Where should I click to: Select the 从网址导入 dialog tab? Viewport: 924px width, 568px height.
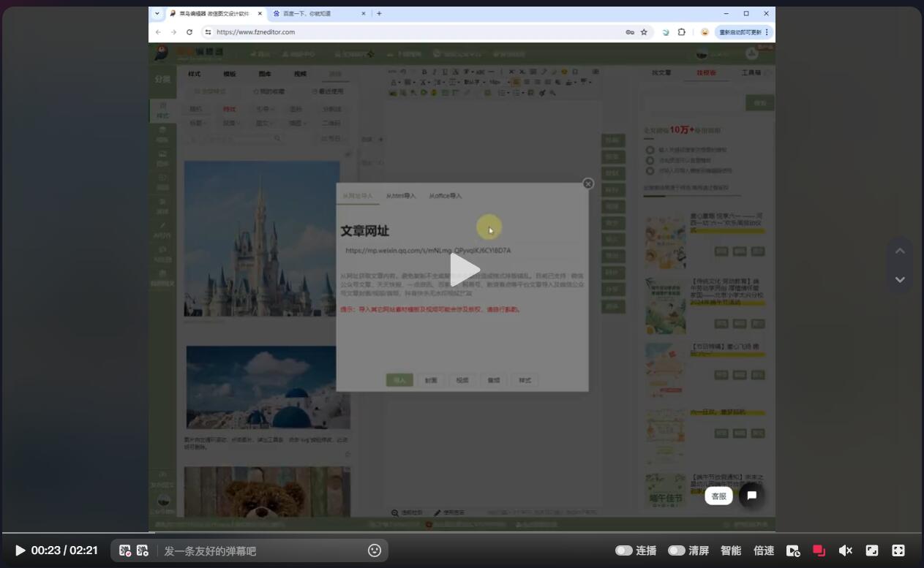358,196
